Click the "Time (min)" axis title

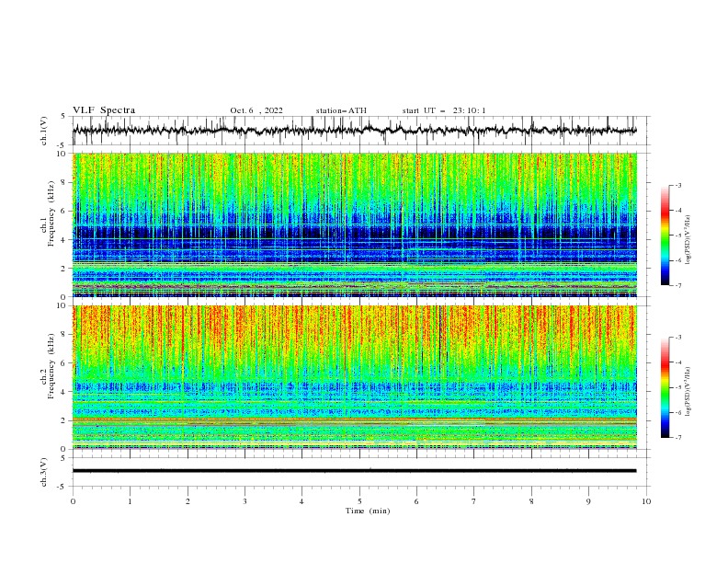click(x=368, y=511)
